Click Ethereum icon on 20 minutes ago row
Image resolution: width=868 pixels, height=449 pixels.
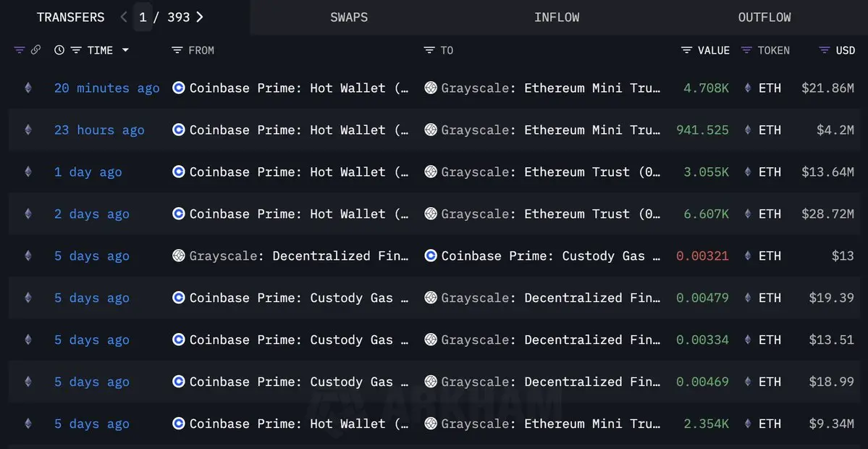28,88
